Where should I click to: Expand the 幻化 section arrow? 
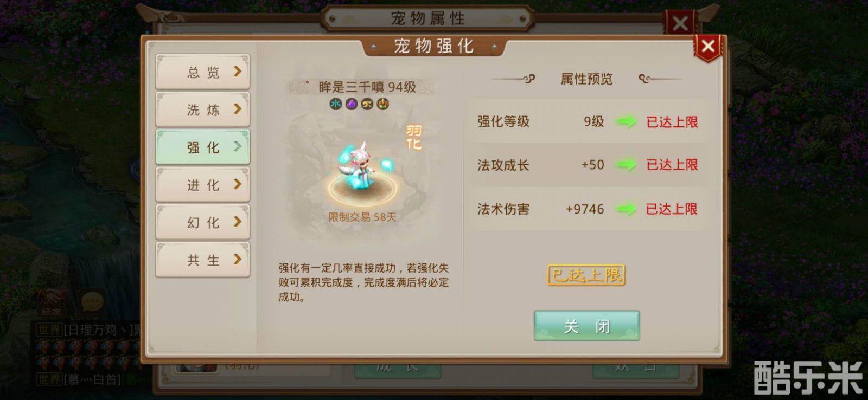pos(237,222)
